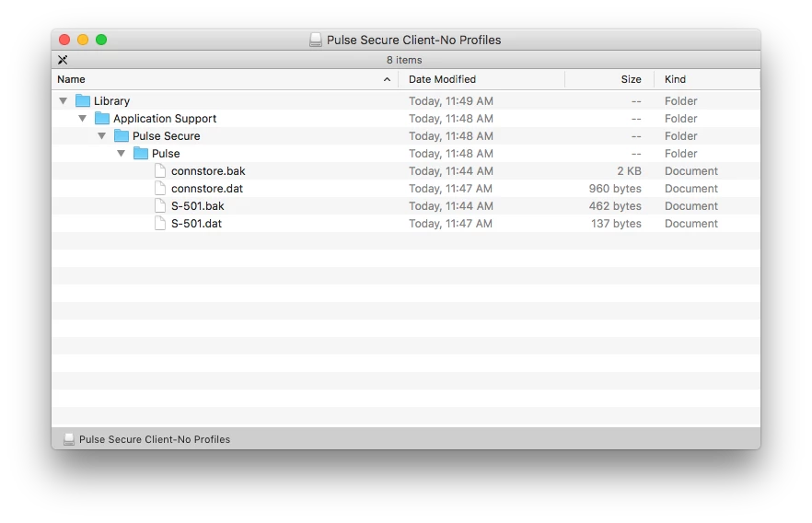812x523 pixels.
Task: Select the Pulse folder name
Action: pos(166,154)
